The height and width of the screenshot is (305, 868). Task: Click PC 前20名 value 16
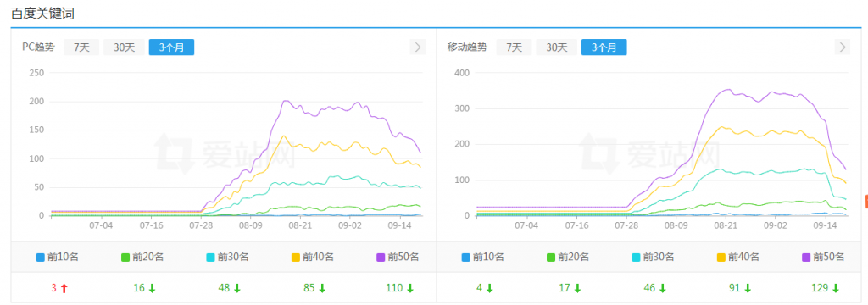(x=138, y=288)
